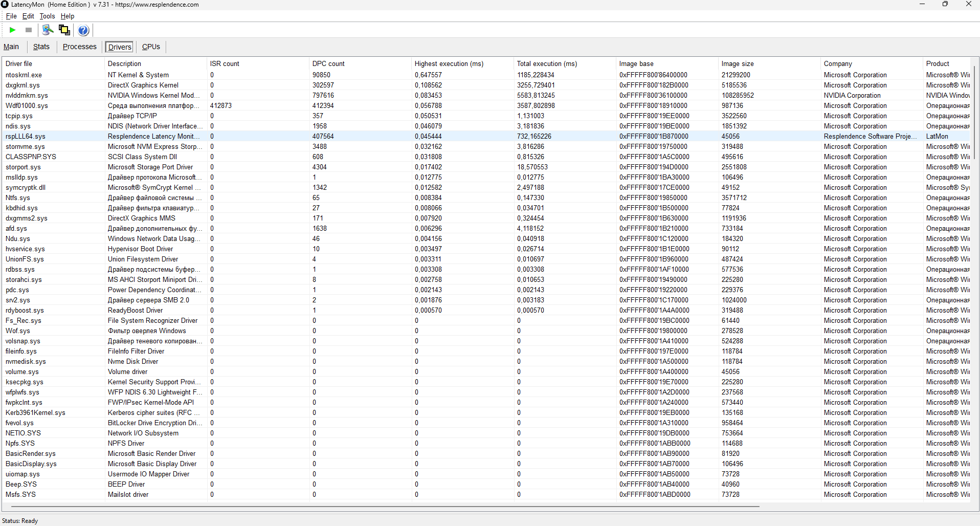The height and width of the screenshot is (526, 980).
Task: Show the Processes tab
Action: [79, 47]
